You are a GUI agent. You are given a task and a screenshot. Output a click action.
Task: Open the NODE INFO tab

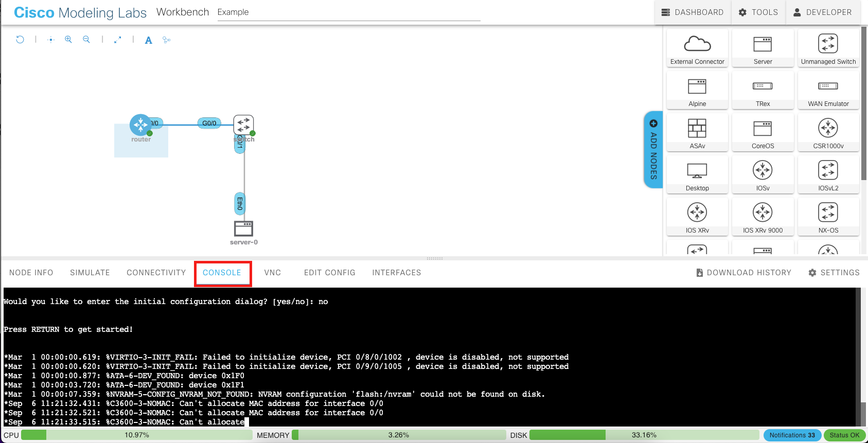click(31, 273)
